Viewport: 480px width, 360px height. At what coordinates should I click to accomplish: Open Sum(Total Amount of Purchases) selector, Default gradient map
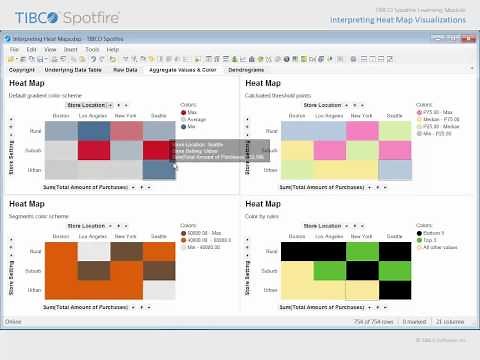(89, 187)
